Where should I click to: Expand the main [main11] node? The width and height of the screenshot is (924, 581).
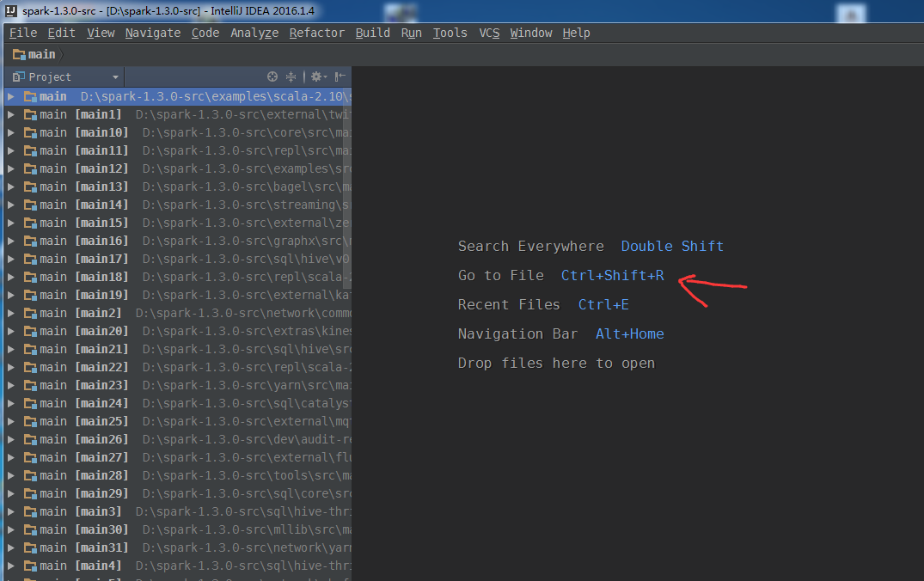tap(10, 151)
